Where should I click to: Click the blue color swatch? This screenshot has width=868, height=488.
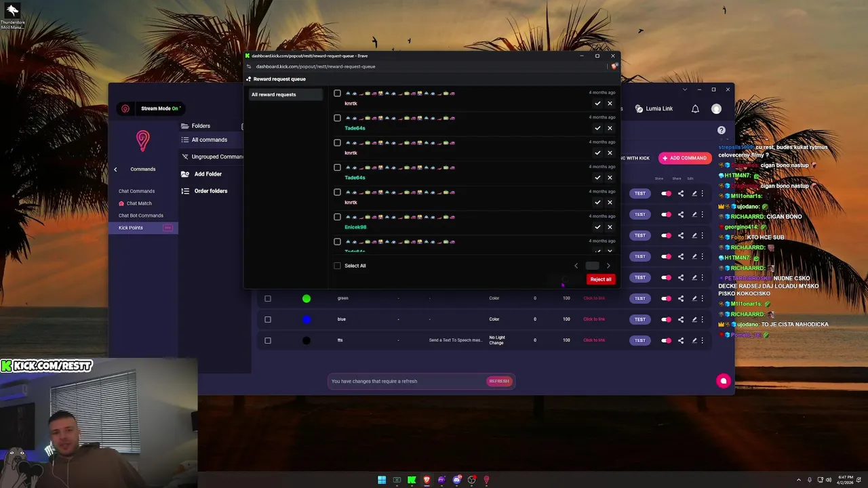(307, 319)
